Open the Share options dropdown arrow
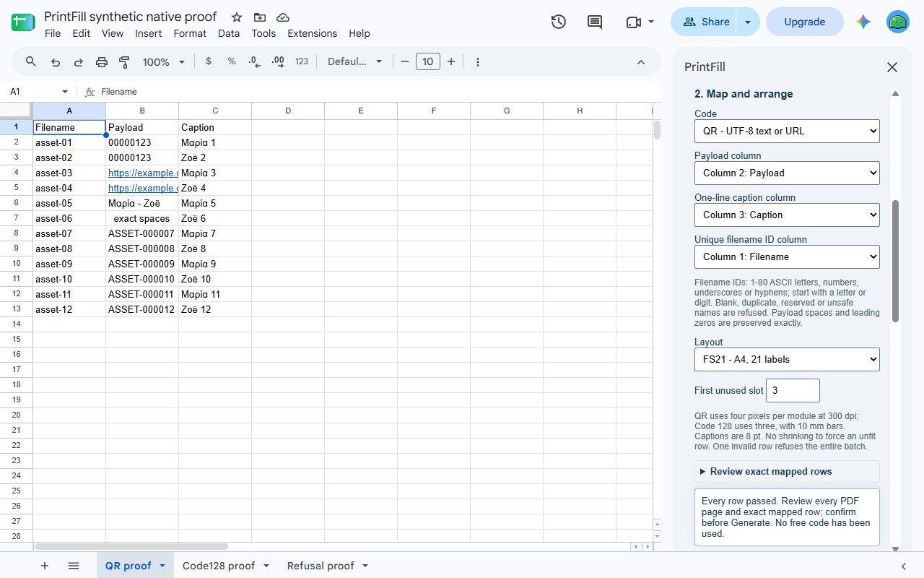Viewport: 924px width, 578px height. point(748,22)
